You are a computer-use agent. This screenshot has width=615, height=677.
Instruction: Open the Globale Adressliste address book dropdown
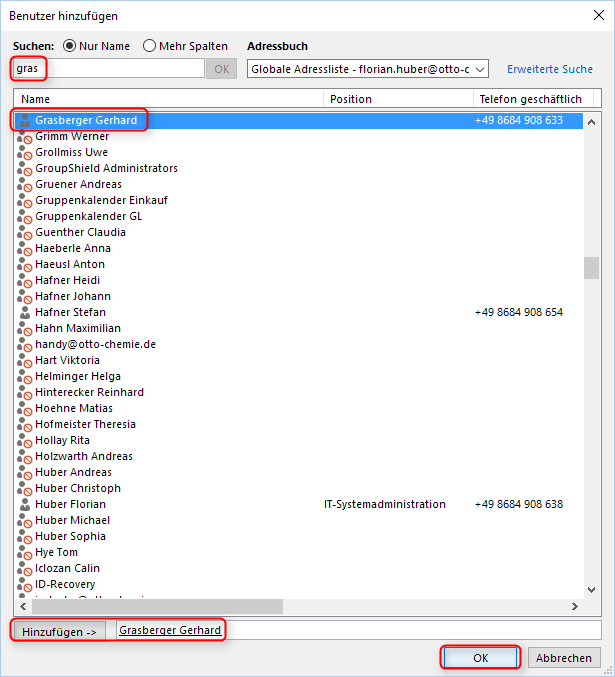tap(368, 69)
